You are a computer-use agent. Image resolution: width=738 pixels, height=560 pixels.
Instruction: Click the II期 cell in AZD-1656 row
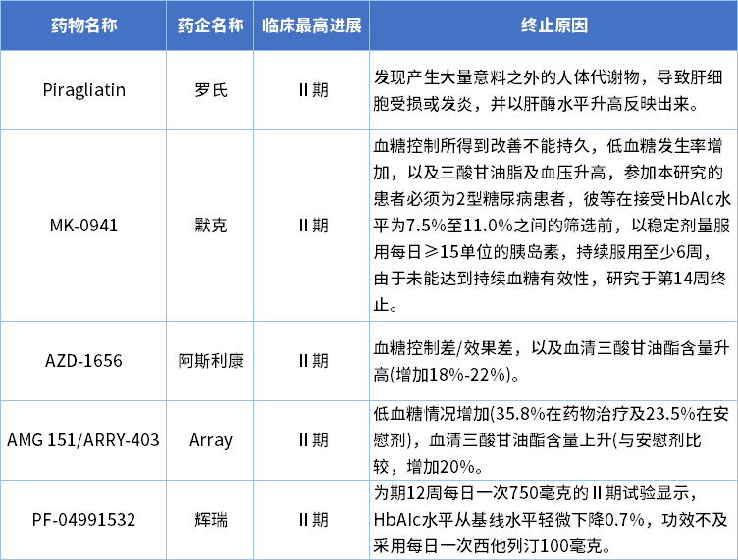click(311, 361)
